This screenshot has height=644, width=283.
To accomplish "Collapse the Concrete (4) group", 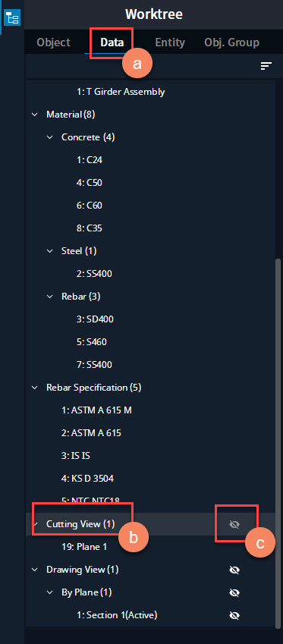I will (x=50, y=137).
